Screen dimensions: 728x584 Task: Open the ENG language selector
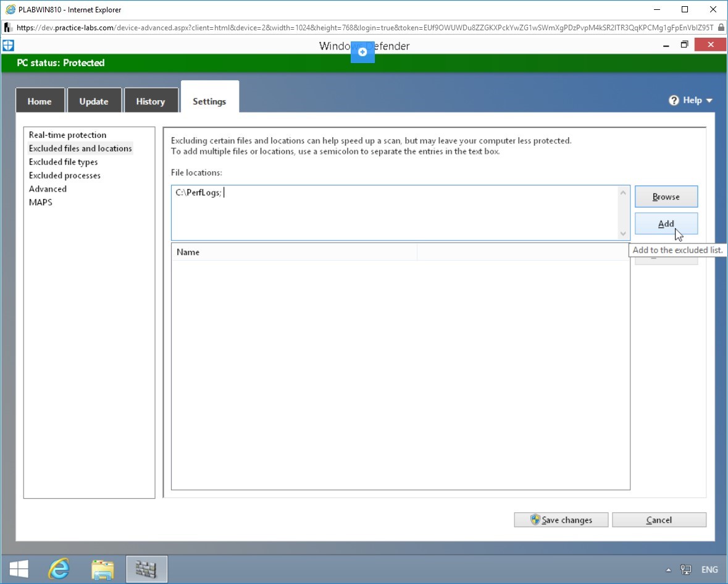(x=709, y=570)
